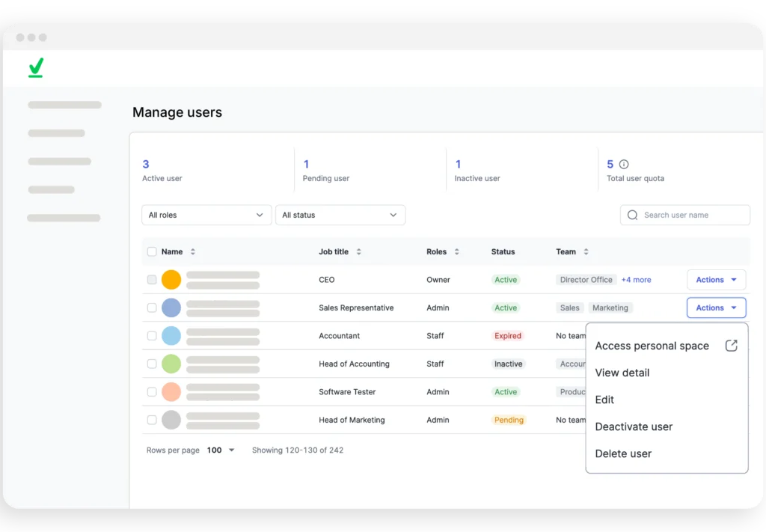Viewport: 766px width, 532px height.
Task: Open the All roles filter dropdown
Action: point(206,215)
